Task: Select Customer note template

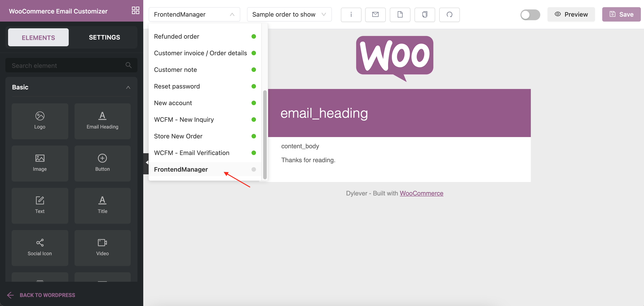Action: point(205,70)
